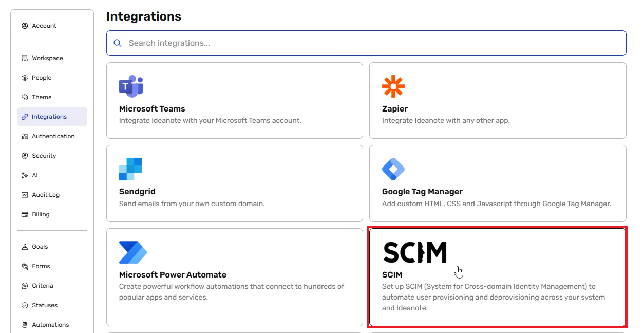Open the Google Tag Manager card title
The height and width of the screenshot is (333, 644).
pyautogui.click(x=422, y=192)
